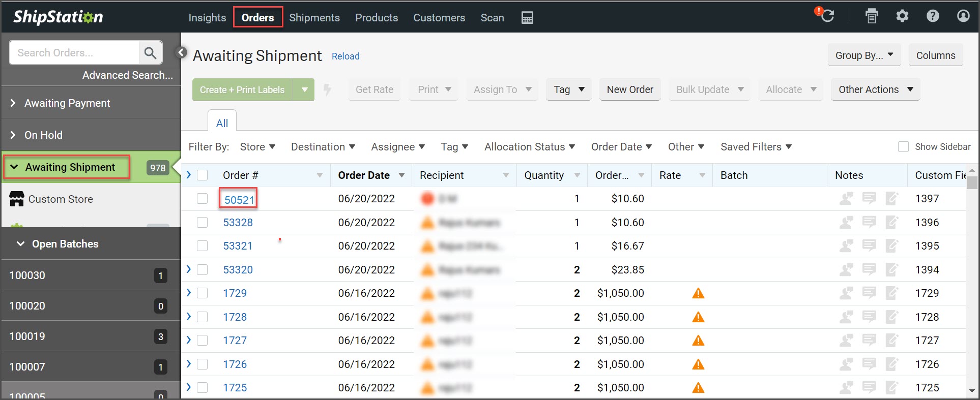The width and height of the screenshot is (980, 400).
Task: Click the refresh stores alert icon
Action: coord(825,15)
